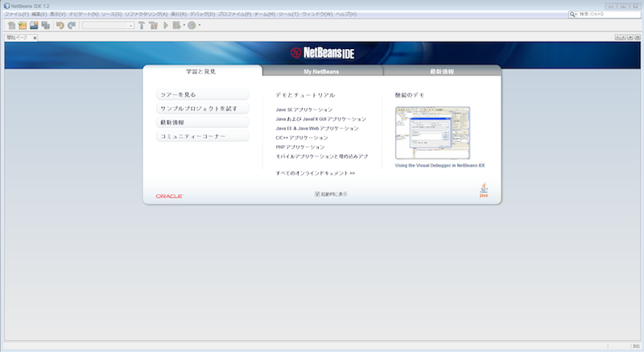Screen dimensions: 644x352
Task: Switch to the 最新情報 tab on start page
Action: pos(442,72)
